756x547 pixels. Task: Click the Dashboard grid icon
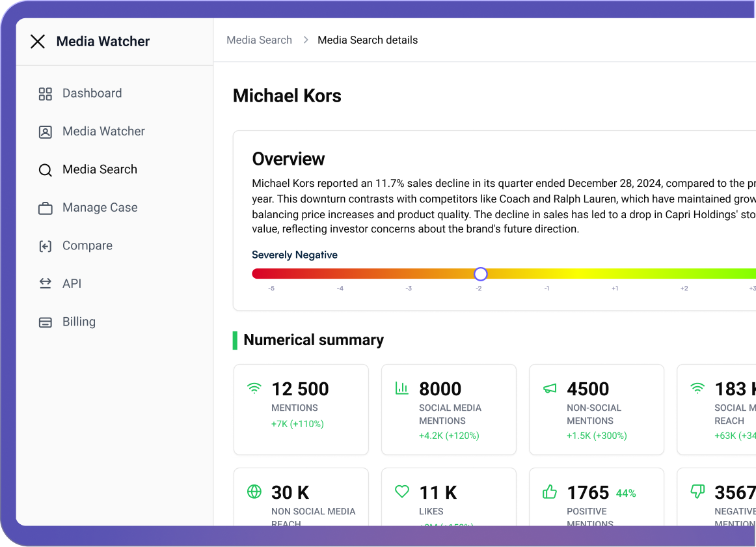tap(46, 94)
